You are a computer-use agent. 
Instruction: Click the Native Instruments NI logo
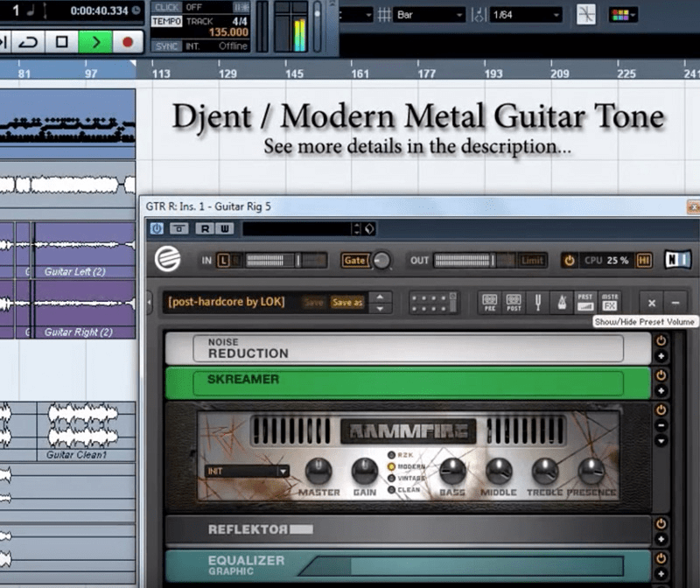click(678, 259)
